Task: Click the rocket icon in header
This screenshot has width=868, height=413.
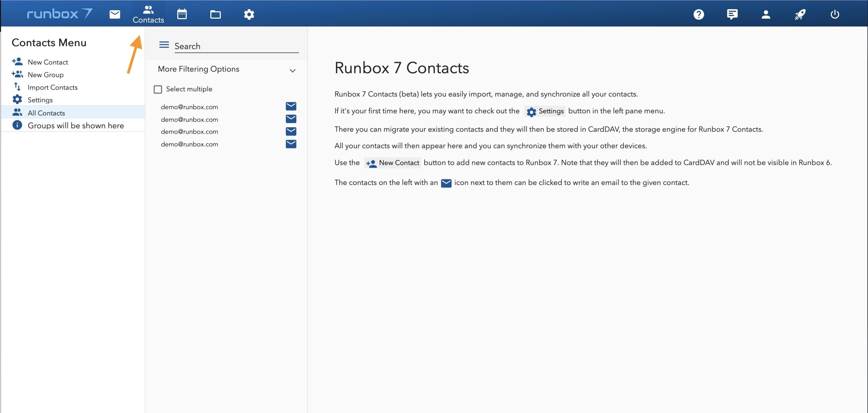Action: (800, 14)
